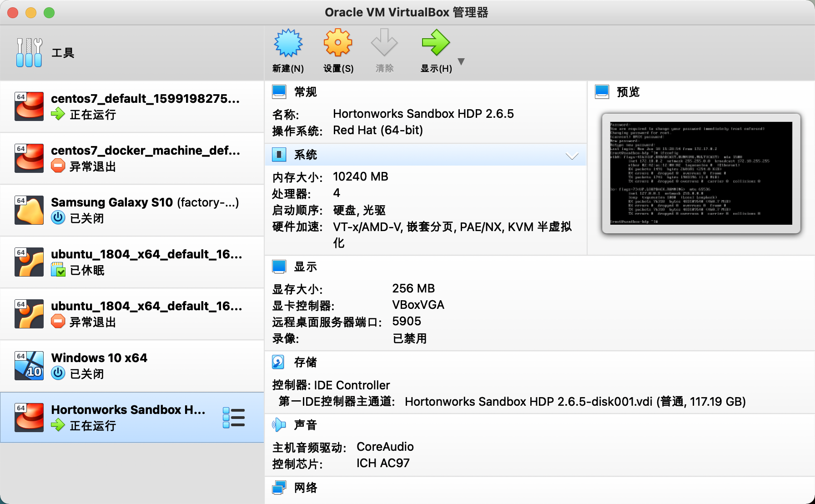
Task: Click the New VM (新建) starburst icon
Action: (288, 43)
